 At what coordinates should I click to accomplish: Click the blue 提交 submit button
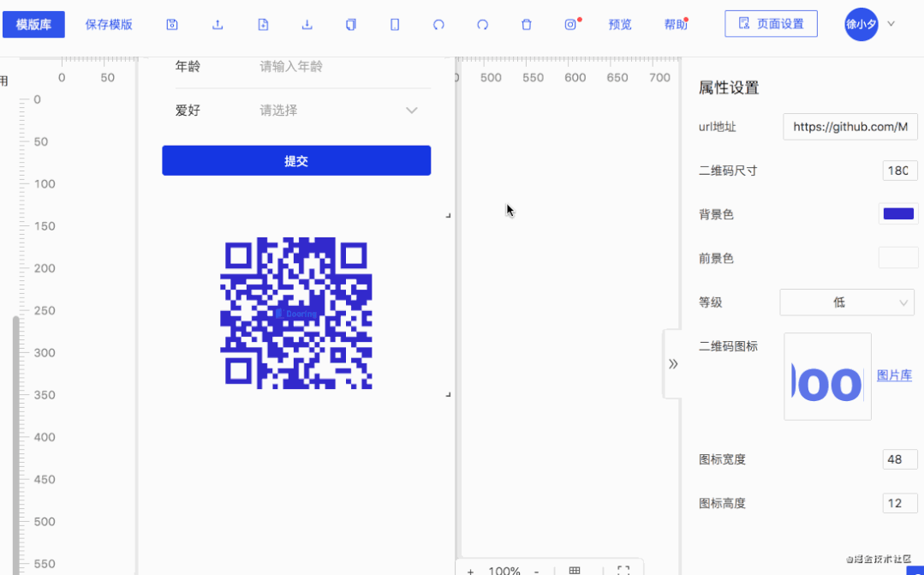(296, 160)
